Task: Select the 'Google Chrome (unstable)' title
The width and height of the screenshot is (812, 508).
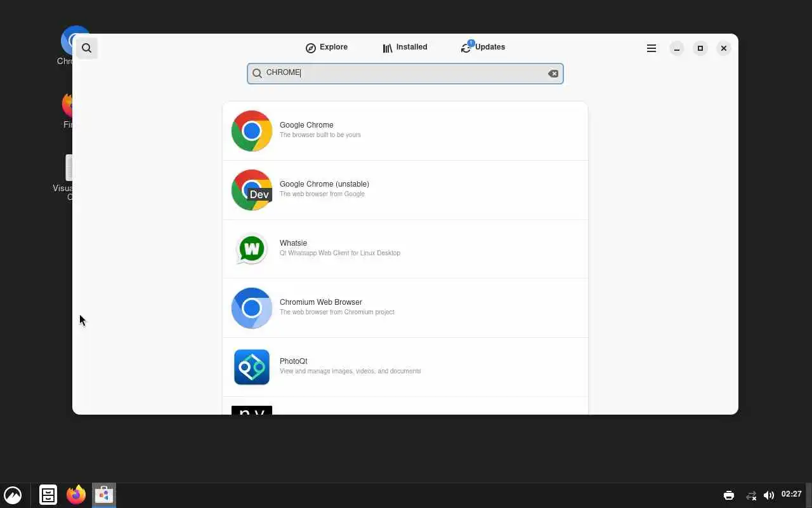Action: (324, 184)
